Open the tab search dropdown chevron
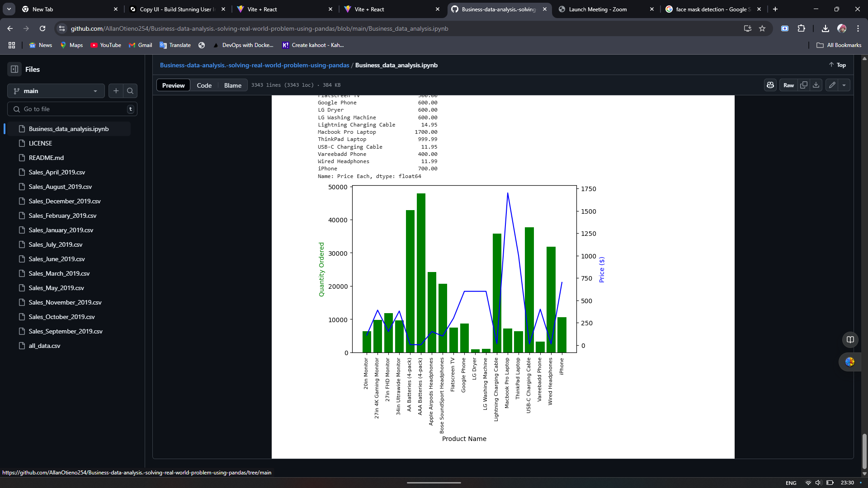The height and width of the screenshot is (488, 868). tap(9, 9)
